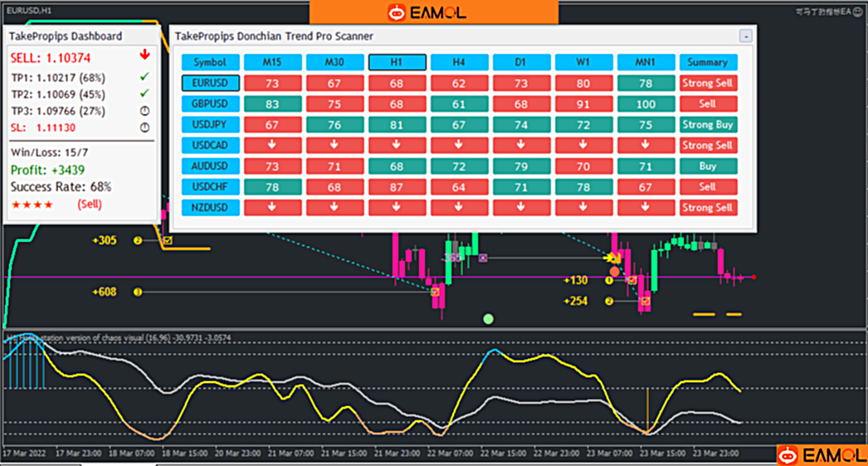Click the green circle signal on chart
868x466 pixels.
tap(488, 319)
